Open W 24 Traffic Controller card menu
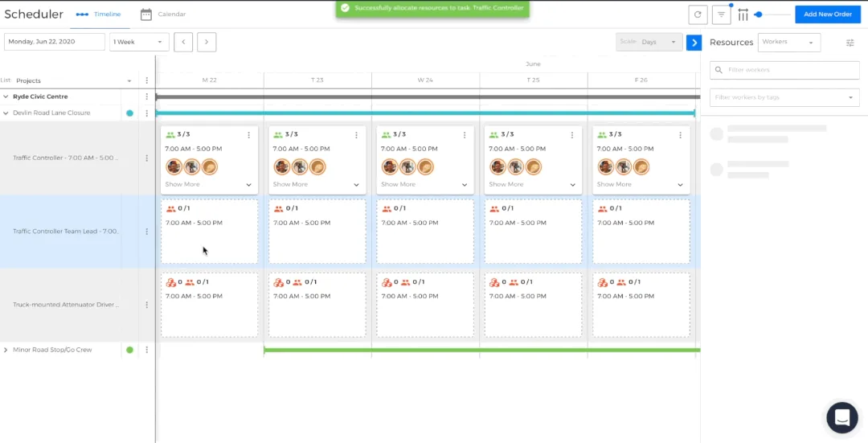This screenshot has width=868, height=443. point(464,134)
